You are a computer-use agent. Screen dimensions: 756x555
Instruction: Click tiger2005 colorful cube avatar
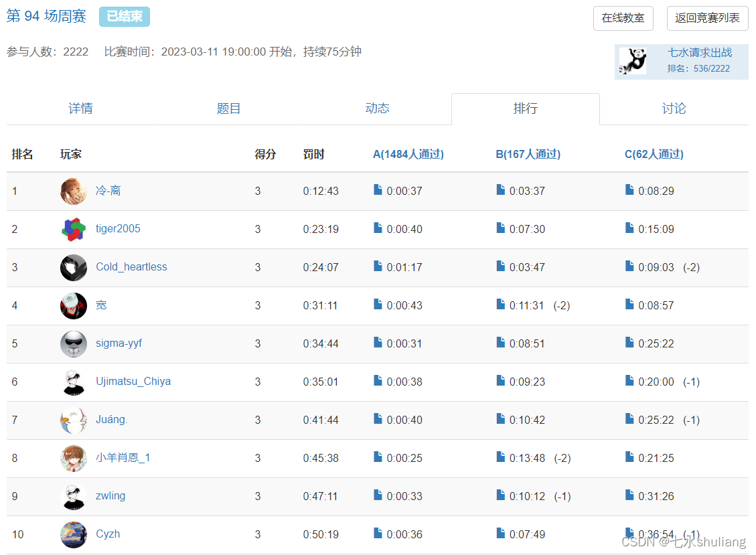[x=73, y=229]
